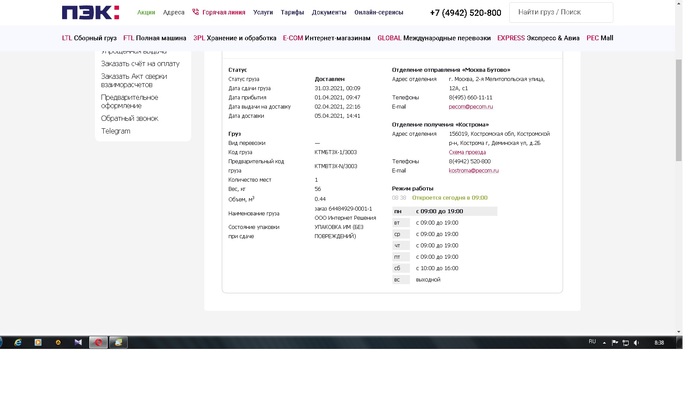Click cargo code КТМБТЗК-1/3003
Image resolution: width=700 pixels, height=394 pixels.
pyautogui.click(x=335, y=152)
